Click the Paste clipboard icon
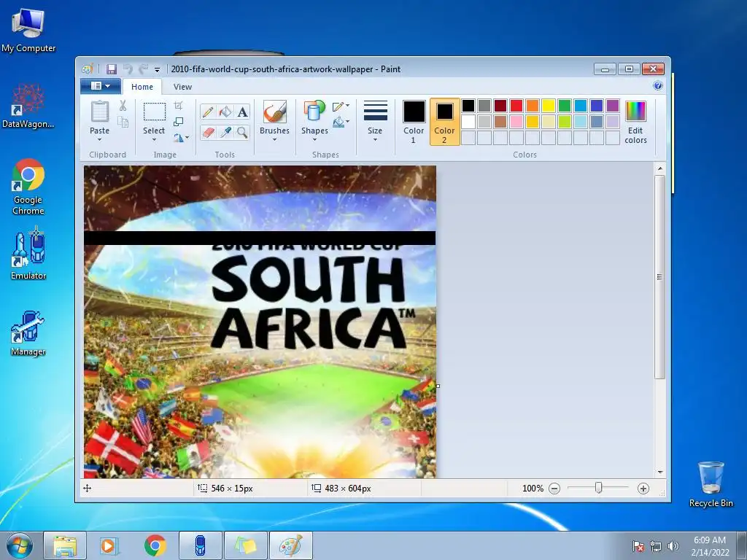 (99, 112)
